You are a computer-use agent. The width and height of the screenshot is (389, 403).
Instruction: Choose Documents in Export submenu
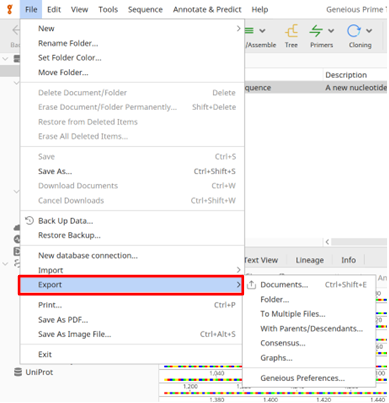pyautogui.click(x=309, y=285)
